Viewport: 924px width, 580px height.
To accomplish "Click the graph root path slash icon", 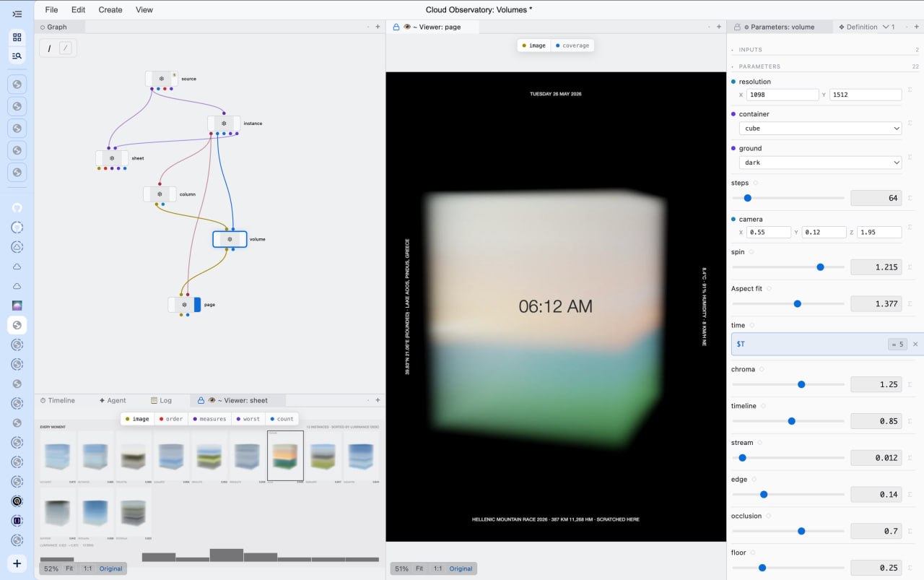I will tap(49, 48).
